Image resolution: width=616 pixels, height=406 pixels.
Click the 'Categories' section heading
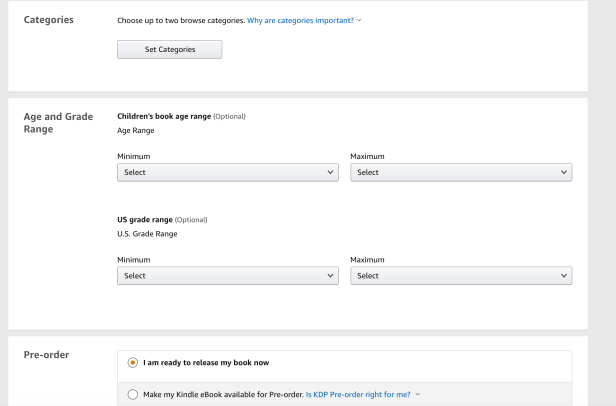tap(48, 20)
